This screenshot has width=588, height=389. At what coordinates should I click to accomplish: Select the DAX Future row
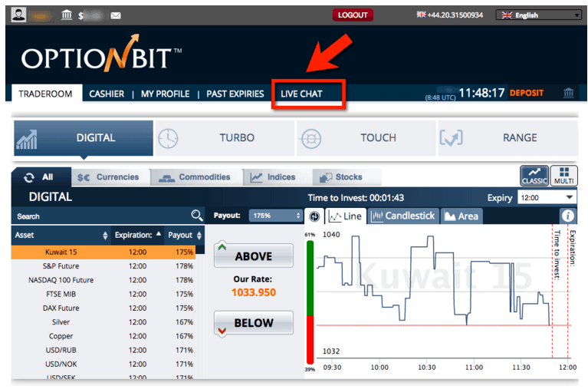pos(103,308)
